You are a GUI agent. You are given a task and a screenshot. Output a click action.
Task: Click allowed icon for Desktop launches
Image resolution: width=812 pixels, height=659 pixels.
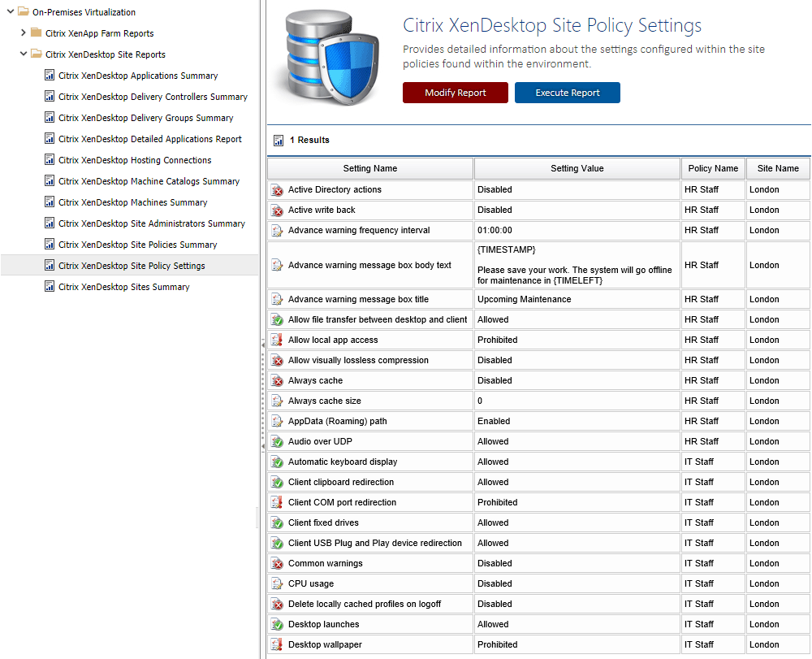(x=277, y=624)
